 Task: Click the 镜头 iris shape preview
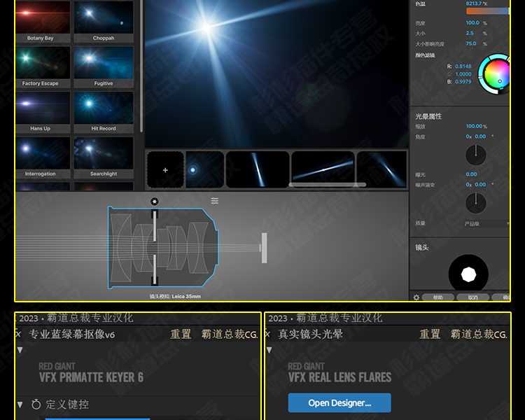click(468, 273)
